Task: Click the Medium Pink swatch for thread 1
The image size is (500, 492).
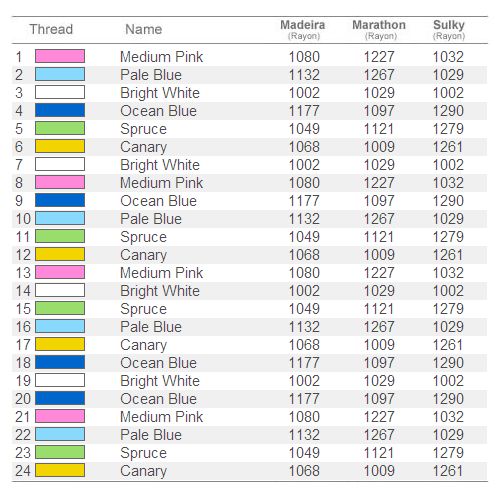Action: pyautogui.click(x=60, y=56)
